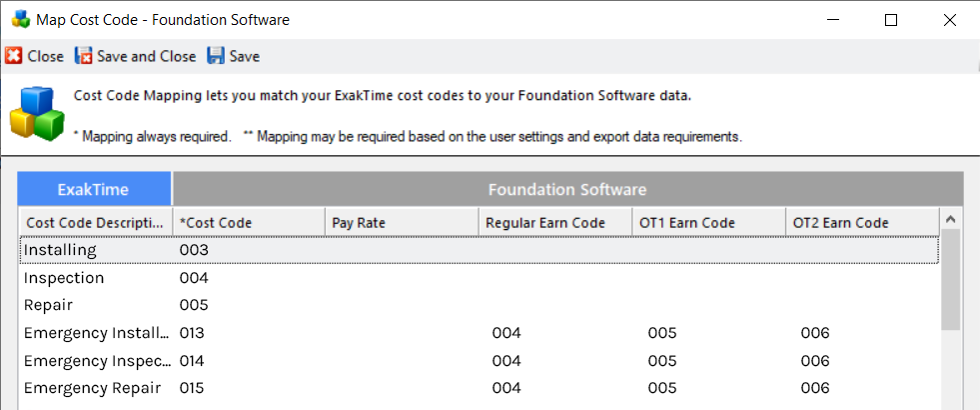Click the red Close icon in toolbar
The image size is (980, 410).
14,56
